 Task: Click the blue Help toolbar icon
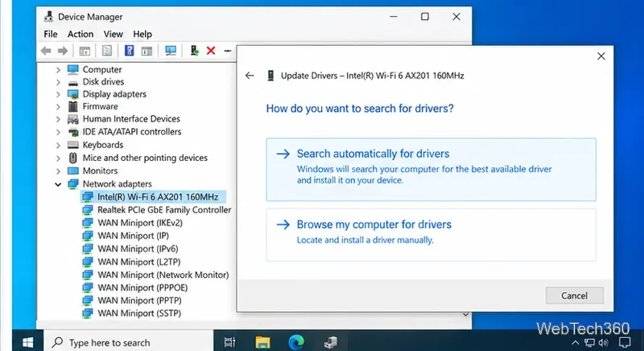point(130,51)
